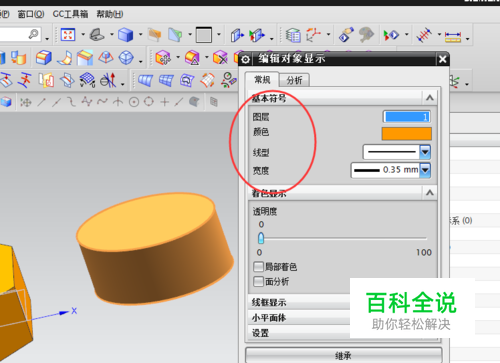Collapse the 基本符号 section
Image resolution: width=500 pixels, height=363 pixels.
coord(430,98)
